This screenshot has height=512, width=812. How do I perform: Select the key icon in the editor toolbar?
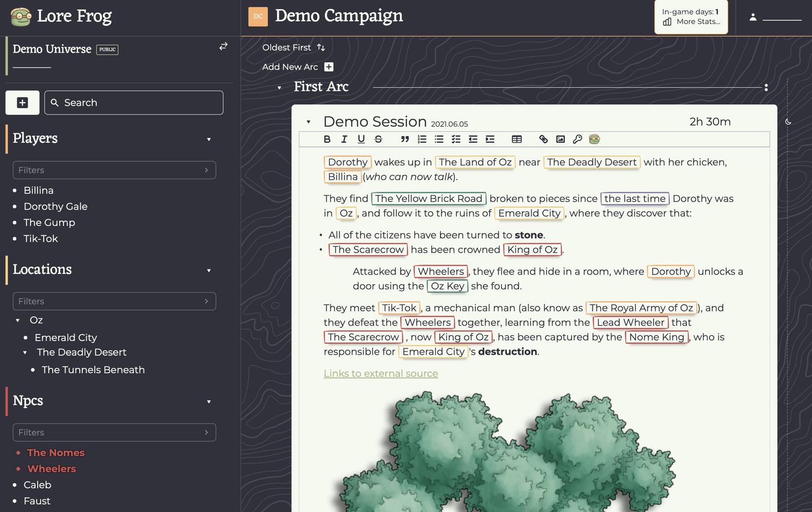click(578, 139)
